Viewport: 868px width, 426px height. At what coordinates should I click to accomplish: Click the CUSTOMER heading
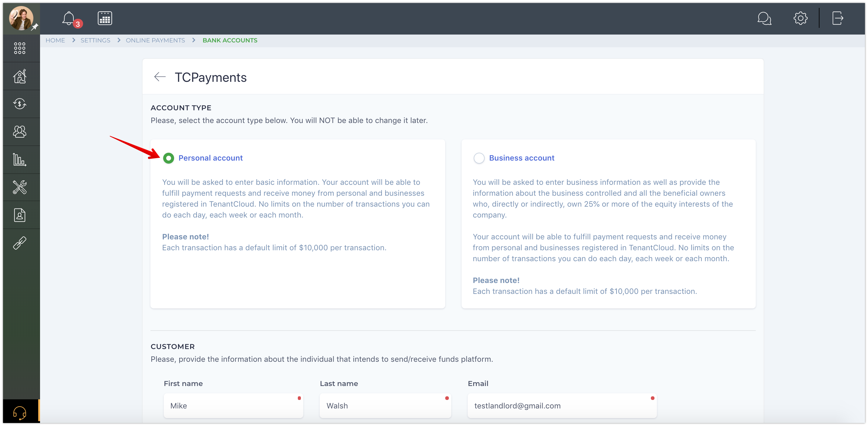coord(173,347)
